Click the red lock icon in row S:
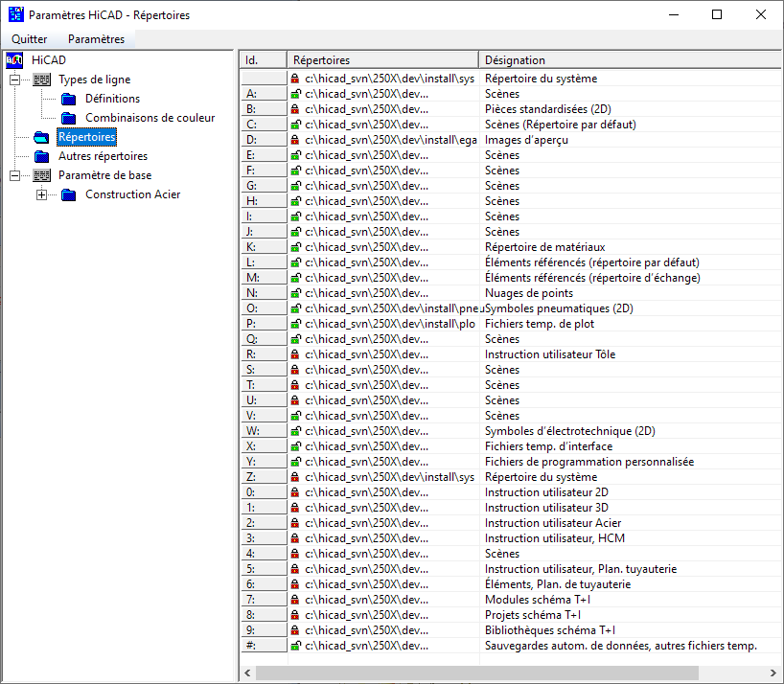Screen dimensions: 784x684 [x=295, y=370]
